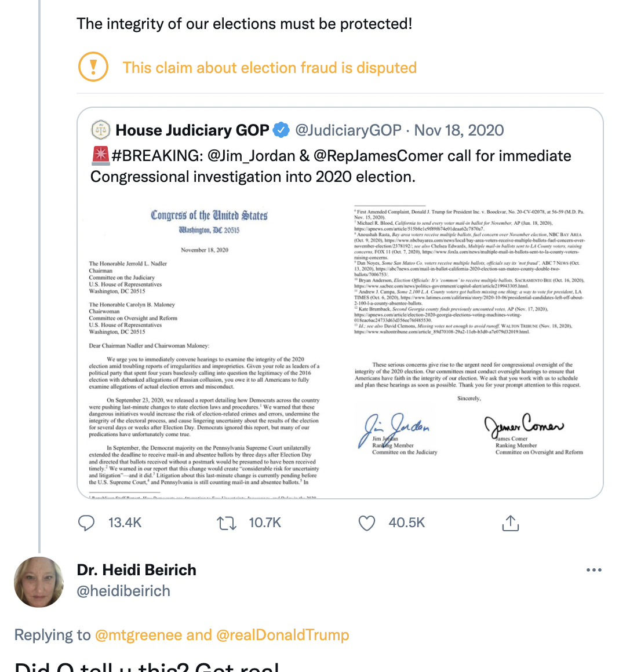Click the 40.5K likes count

pyautogui.click(x=406, y=523)
